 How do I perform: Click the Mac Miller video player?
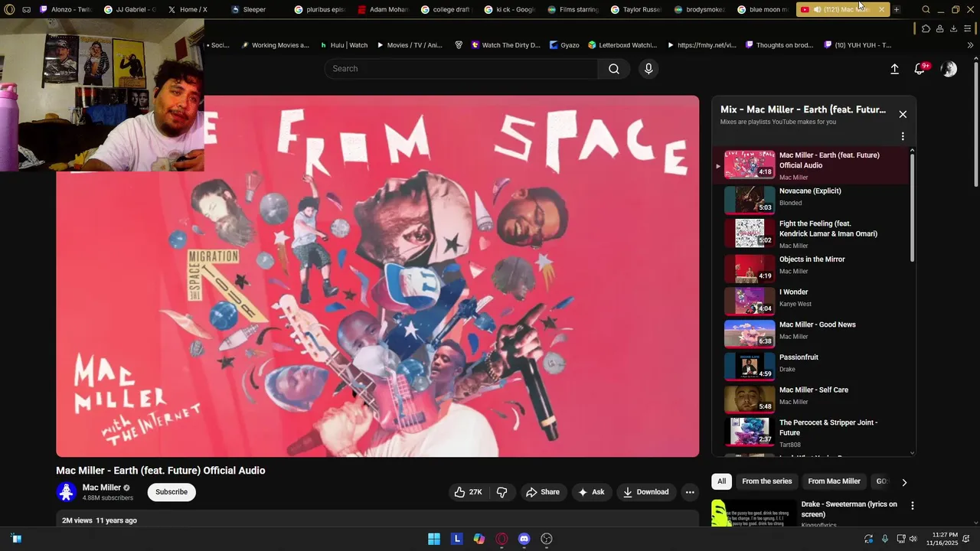coord(377,276)
